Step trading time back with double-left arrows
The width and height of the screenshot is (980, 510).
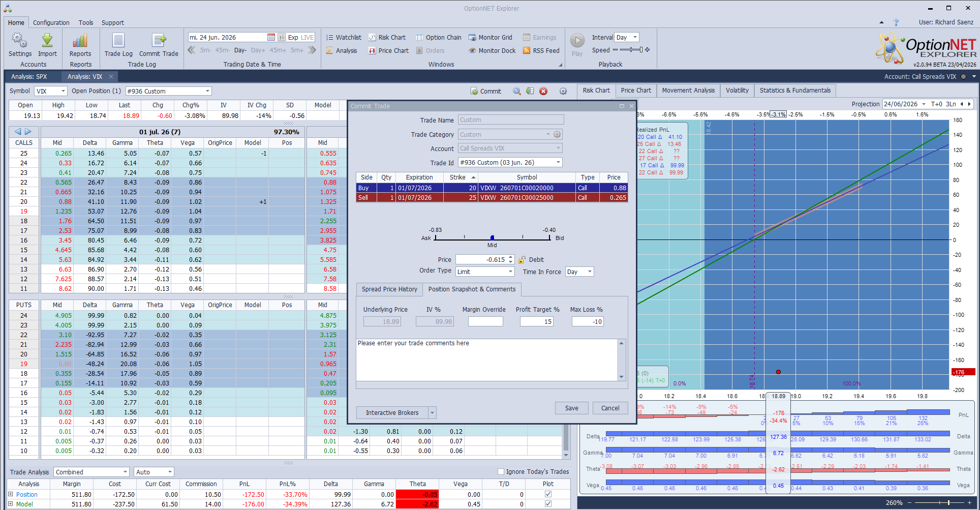(192, 50)
